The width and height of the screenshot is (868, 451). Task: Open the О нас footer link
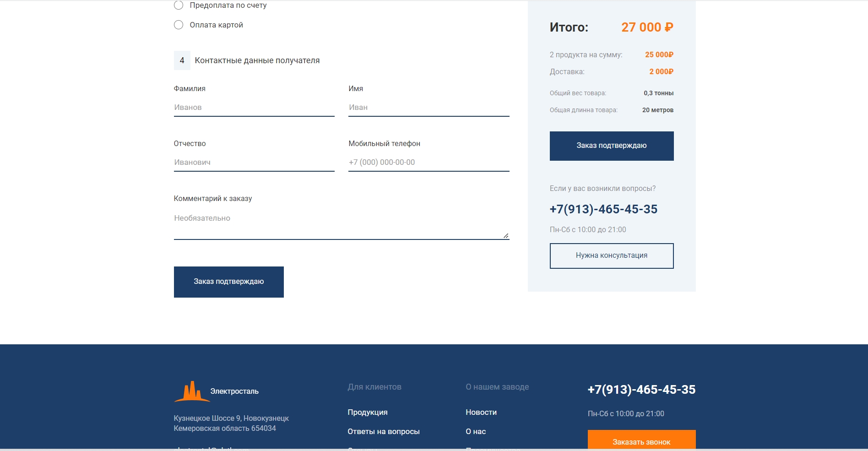(x=476, y=432)
